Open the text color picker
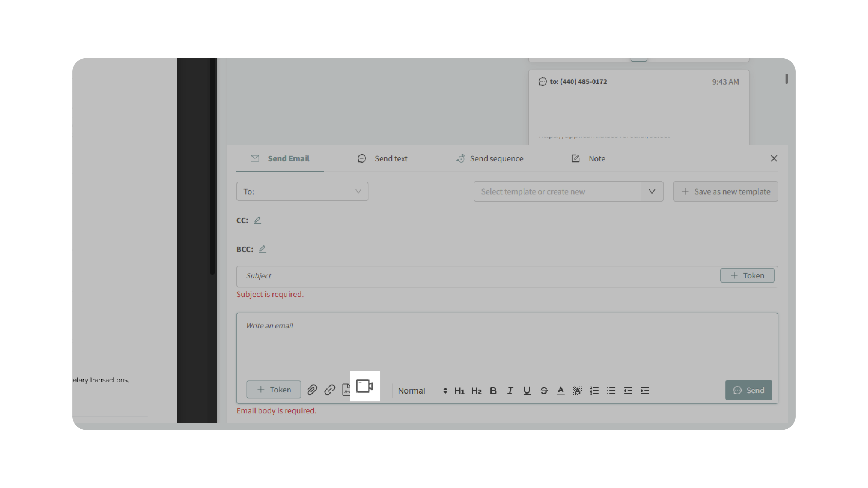The height and width of the screenshot is (488, 868). [561, 391]
